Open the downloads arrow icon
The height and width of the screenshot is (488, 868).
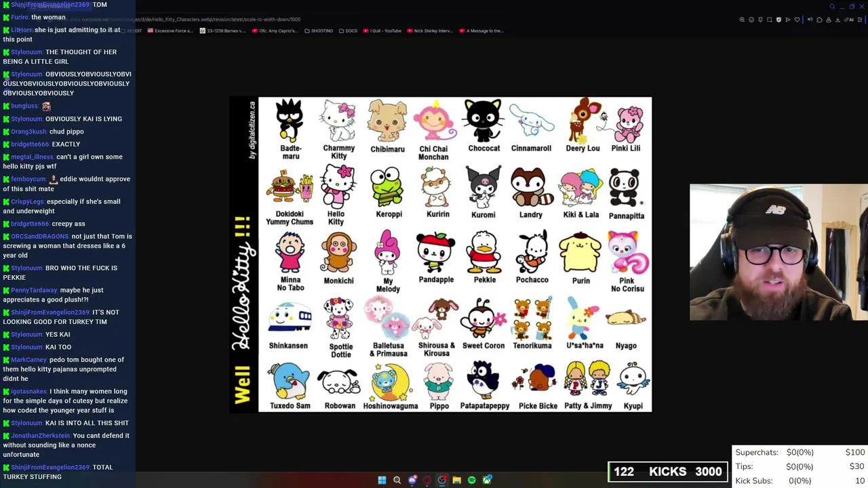pos(837,20)
